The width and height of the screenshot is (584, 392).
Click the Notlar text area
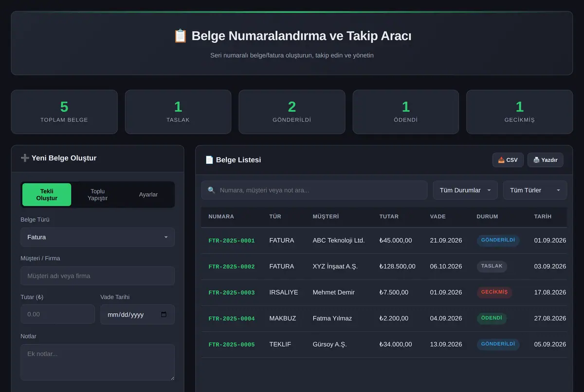coord(97,362)
